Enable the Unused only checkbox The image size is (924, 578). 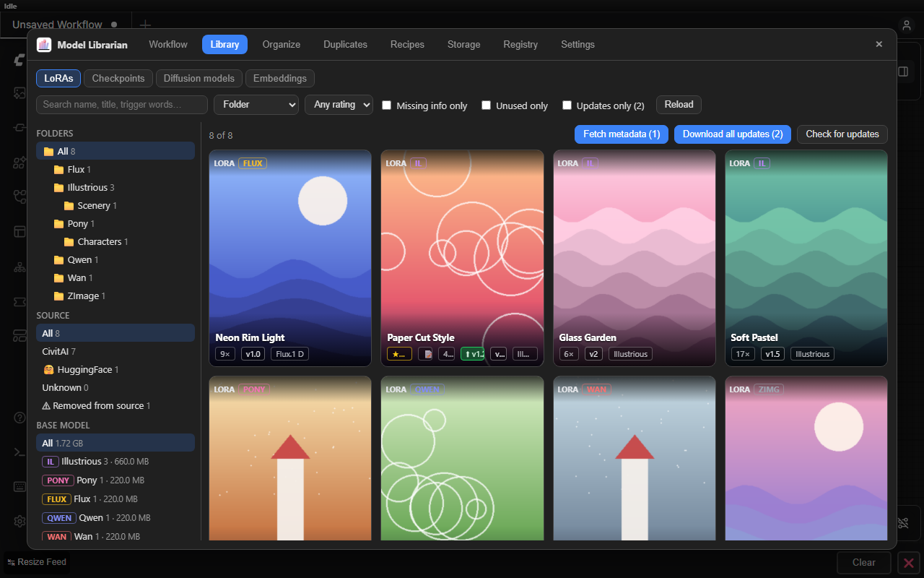[x=487, y=105]
